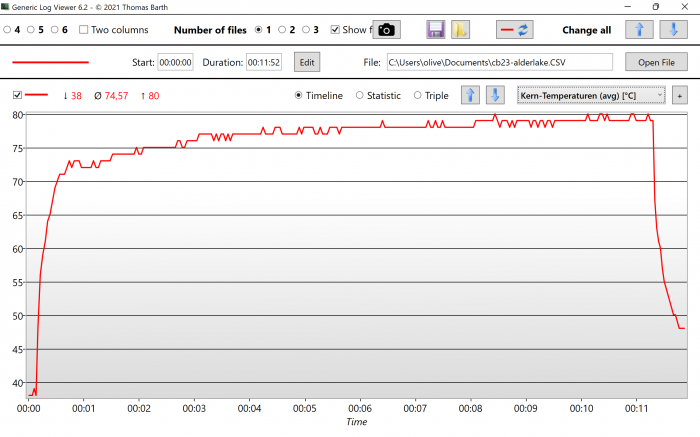
Task: Click the Edit button
Action: click(306, 62)
